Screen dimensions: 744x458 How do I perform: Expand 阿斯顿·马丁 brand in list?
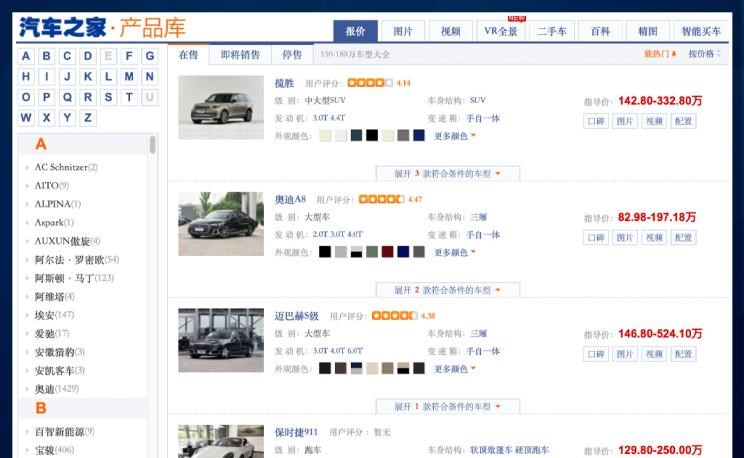click(x=74, y=278)
